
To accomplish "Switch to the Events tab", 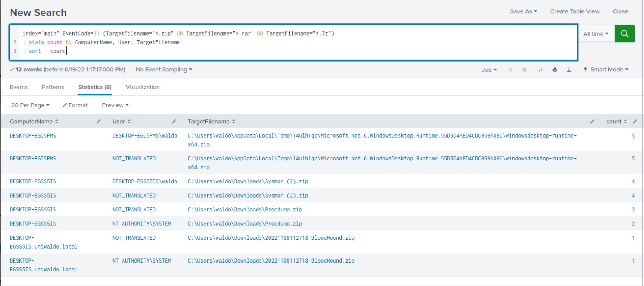I will pyautogui.click(x=19, y=87).
